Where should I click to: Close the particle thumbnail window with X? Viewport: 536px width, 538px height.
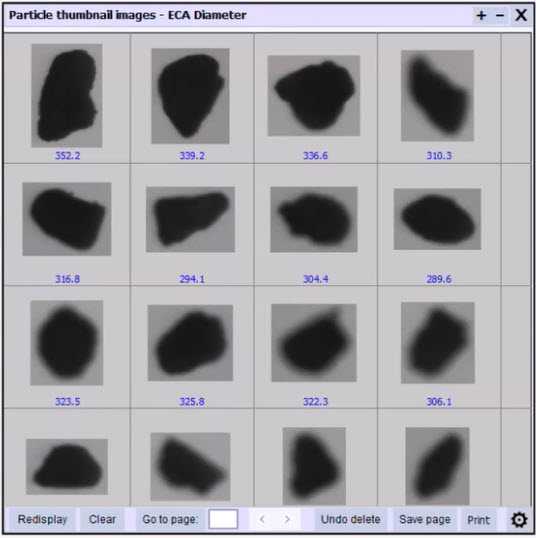pyautogui.click(x=521, y=15)
